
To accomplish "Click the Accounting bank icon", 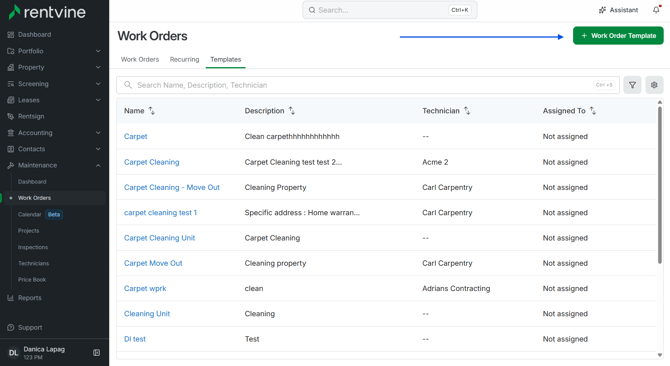I will [11, 133].
